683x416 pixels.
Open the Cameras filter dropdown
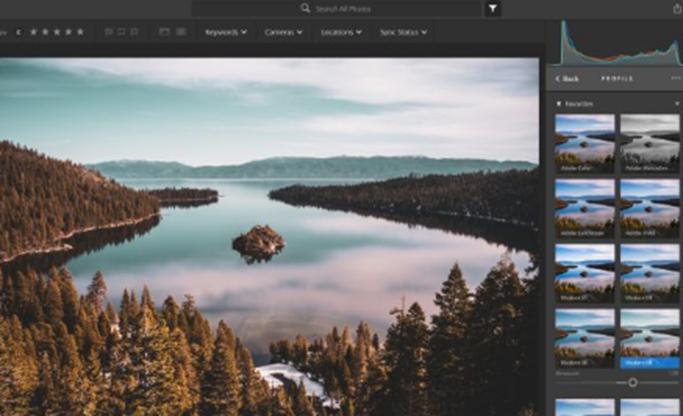(283, 32)
